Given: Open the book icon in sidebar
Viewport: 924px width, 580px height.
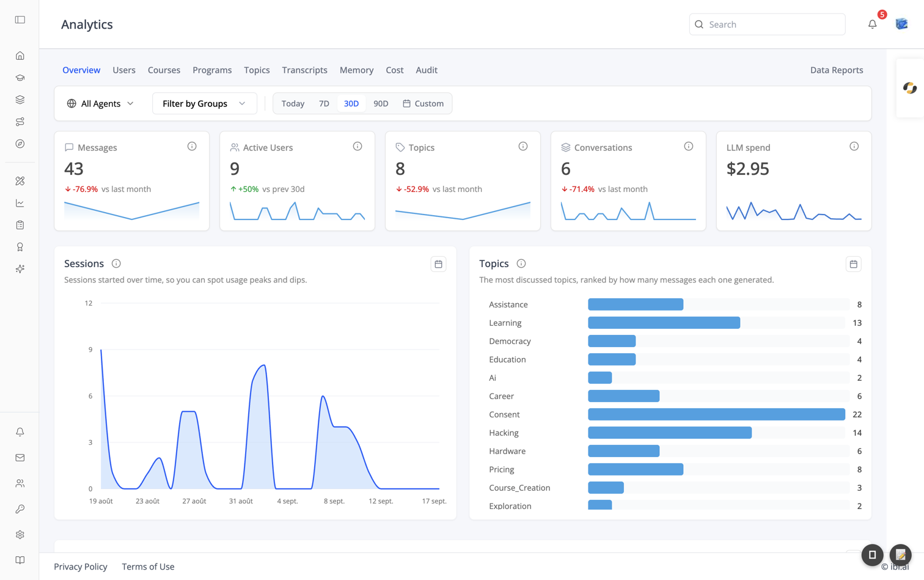Looking at the screenshot, I should [20, 560].
